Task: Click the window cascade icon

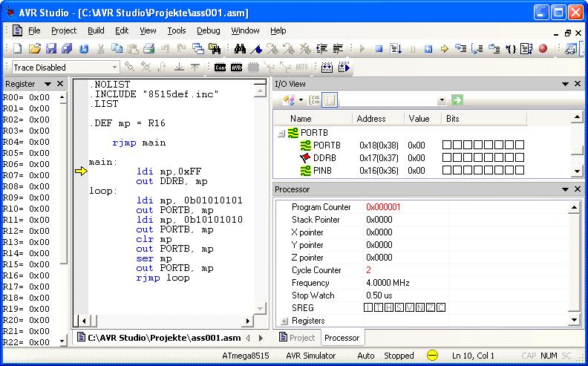Action: (198, 49)
